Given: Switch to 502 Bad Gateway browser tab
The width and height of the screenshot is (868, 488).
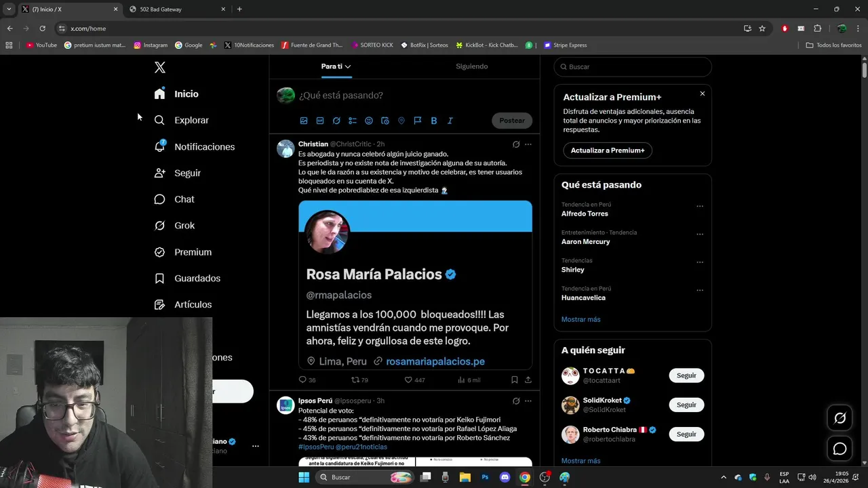Looking at the screenshot, I should [x=178, y=9].
